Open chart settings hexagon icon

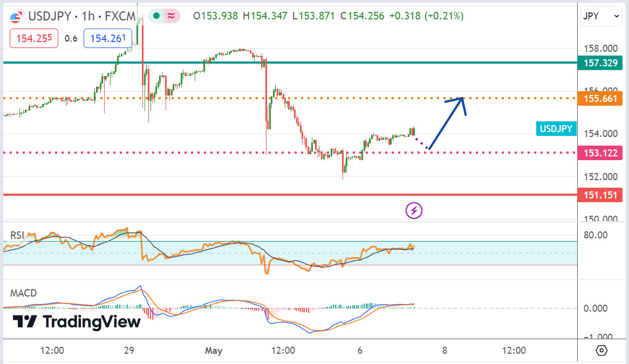point(602,351)
